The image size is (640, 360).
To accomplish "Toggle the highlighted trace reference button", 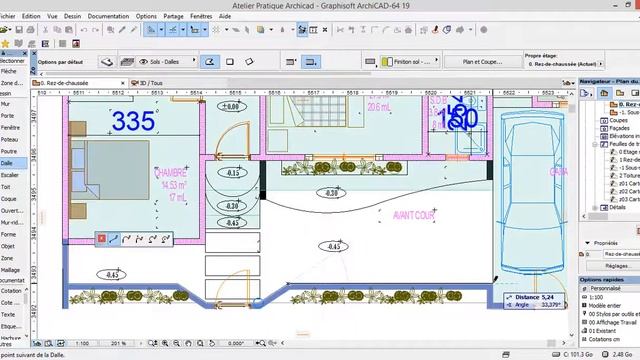I will tap(302, 30).
